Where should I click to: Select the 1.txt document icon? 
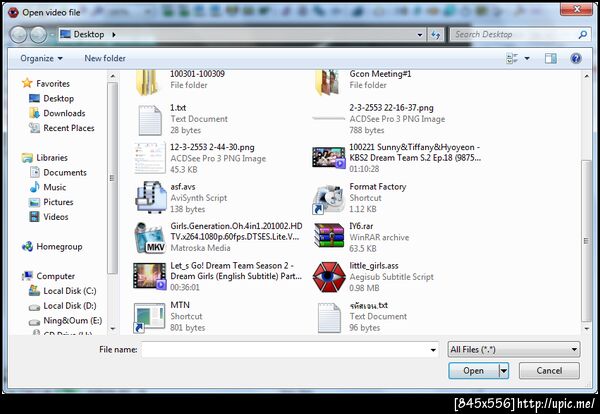coord(150,120)
